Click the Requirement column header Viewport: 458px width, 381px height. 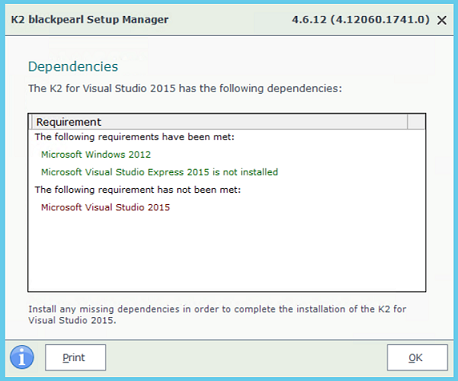pyautogui.click(x=220, y=122)
